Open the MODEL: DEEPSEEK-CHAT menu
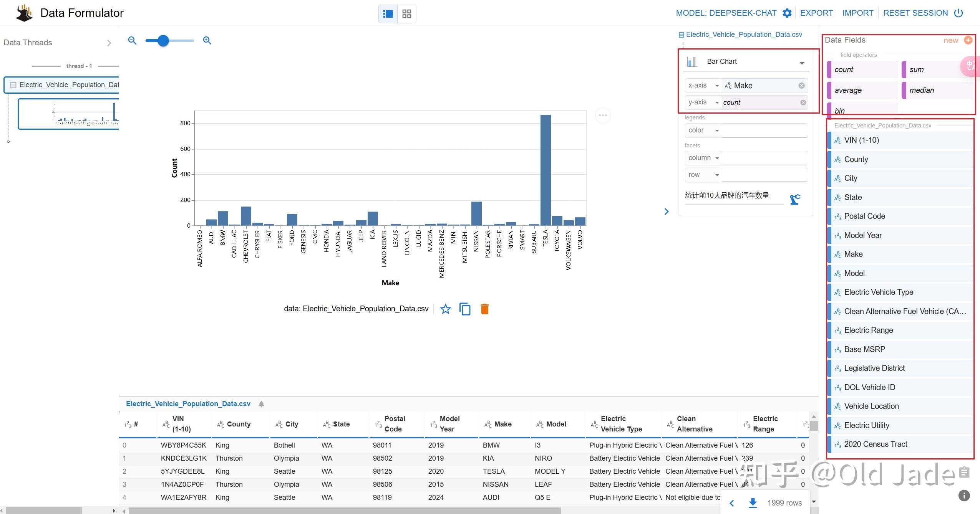980x514 pixels. click(x=726, y=13)
